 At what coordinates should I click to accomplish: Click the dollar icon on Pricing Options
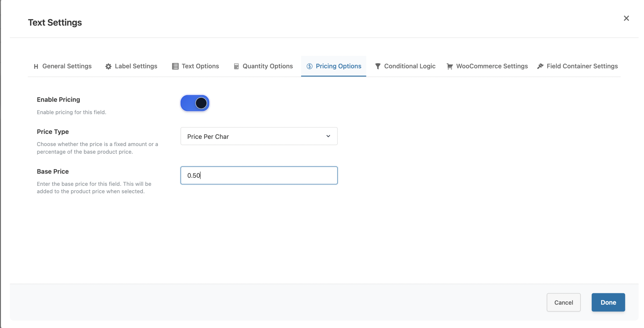pos(309,66)
